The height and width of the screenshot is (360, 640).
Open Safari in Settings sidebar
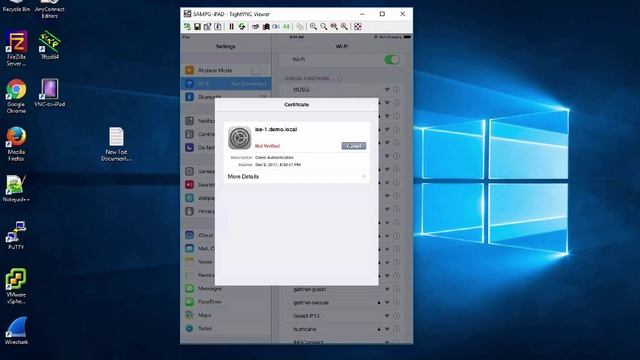click(226, 329)
